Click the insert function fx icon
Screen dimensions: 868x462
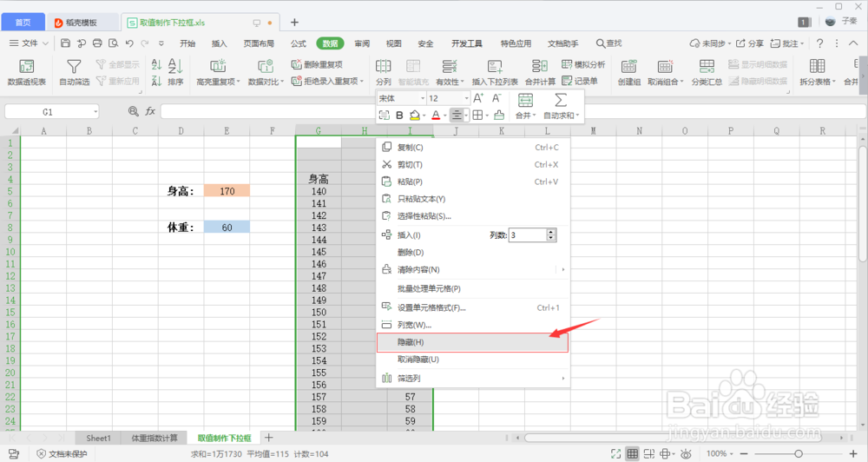[x=150, y=111]
